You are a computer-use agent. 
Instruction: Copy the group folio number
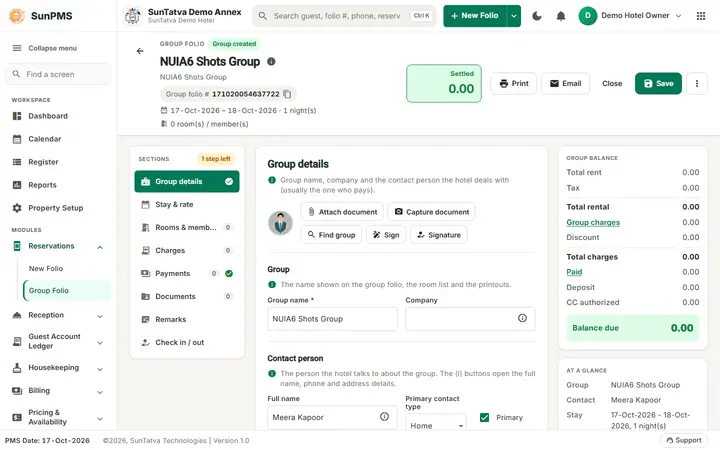click(x=287, y=94)
